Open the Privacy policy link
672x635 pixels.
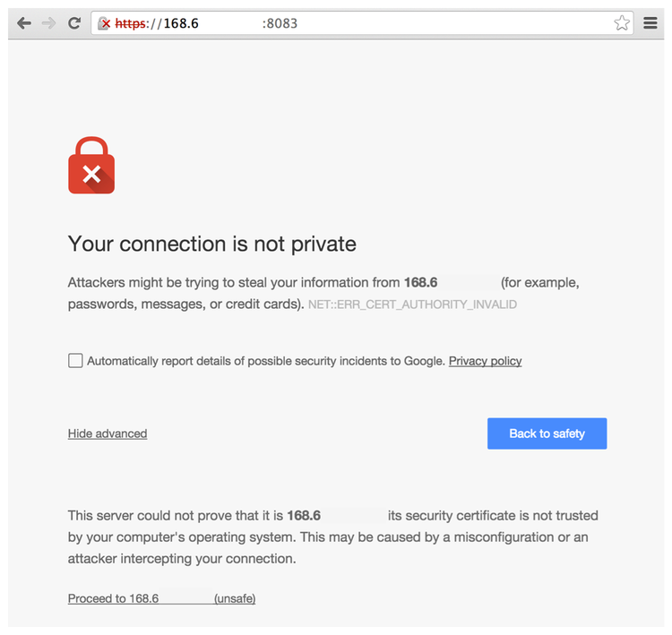click(x=485, y=361)
